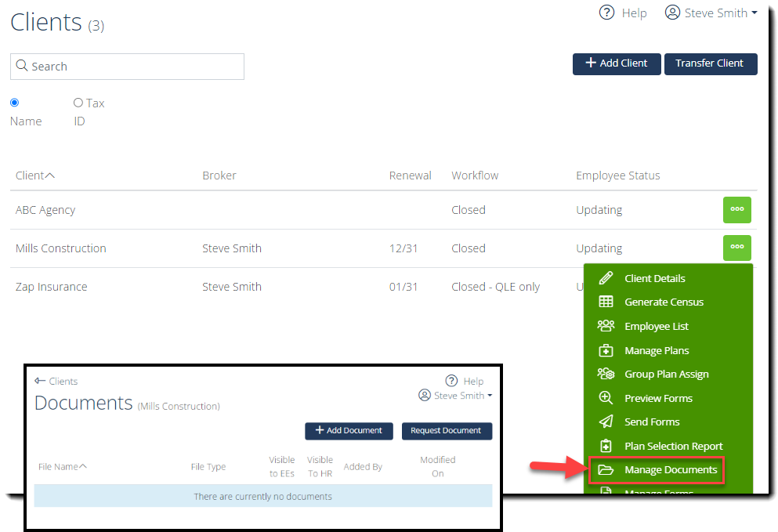Click the Workflow column header
This screenshot has height=532, width=778.
click(x=474, y=176)
